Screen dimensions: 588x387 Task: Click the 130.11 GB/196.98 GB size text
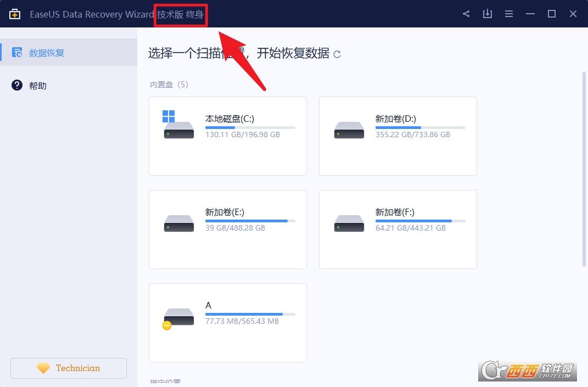click(243, 134)
